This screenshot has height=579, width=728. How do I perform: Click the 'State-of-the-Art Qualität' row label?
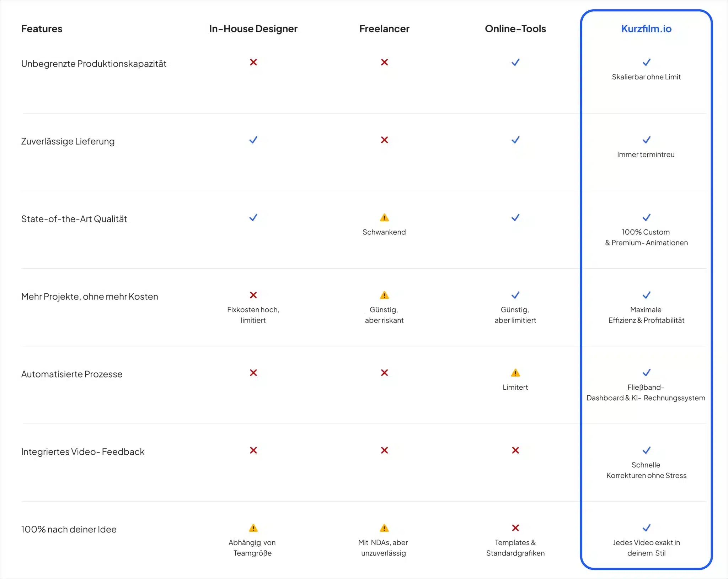coord(74,219)
